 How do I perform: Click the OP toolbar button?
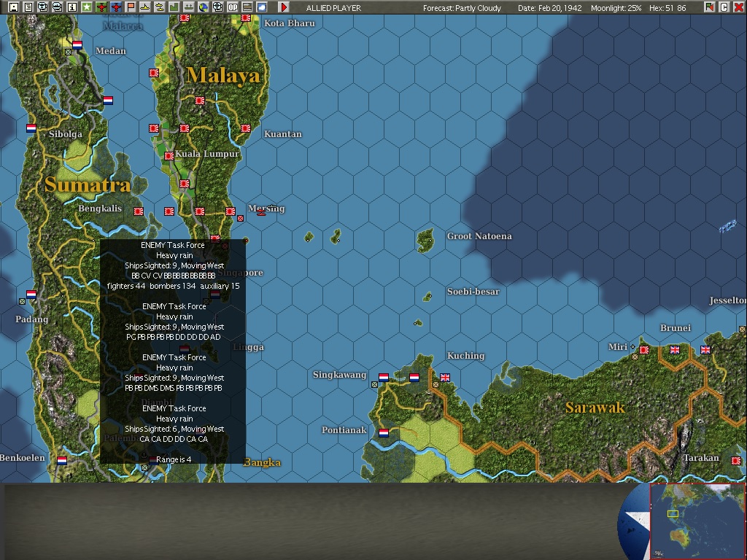[233, 7]
